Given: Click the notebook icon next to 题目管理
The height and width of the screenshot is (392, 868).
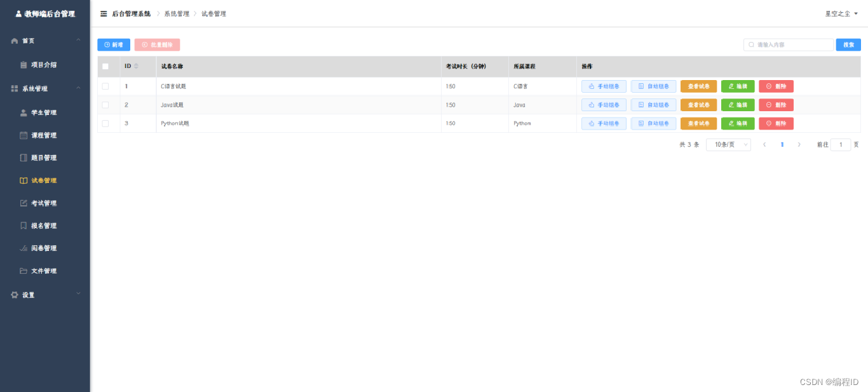Looking at the screenshot, I should (x=24, y=158).
